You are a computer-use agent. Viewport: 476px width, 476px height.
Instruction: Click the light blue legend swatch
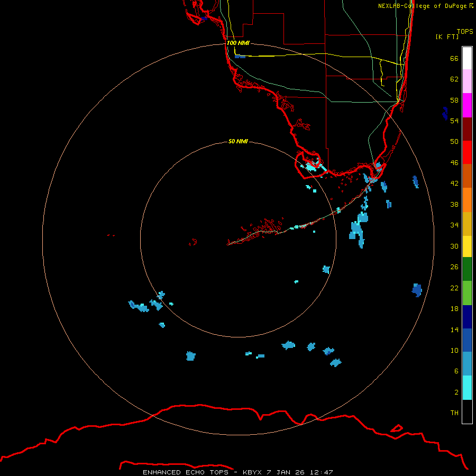click(x=467, y=364)
